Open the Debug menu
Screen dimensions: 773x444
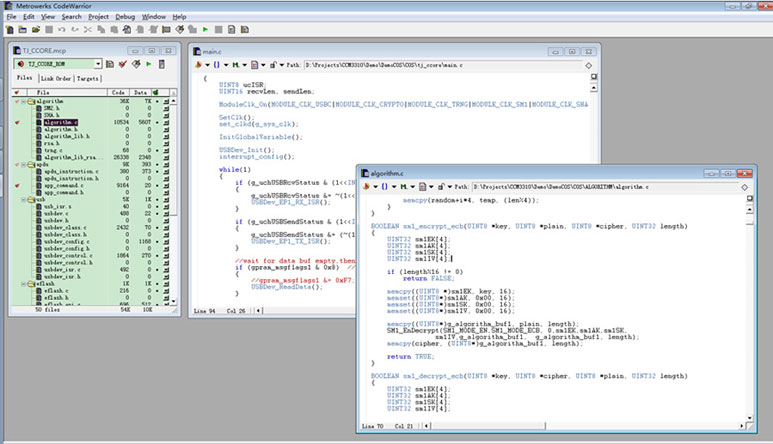click(125, 17)
